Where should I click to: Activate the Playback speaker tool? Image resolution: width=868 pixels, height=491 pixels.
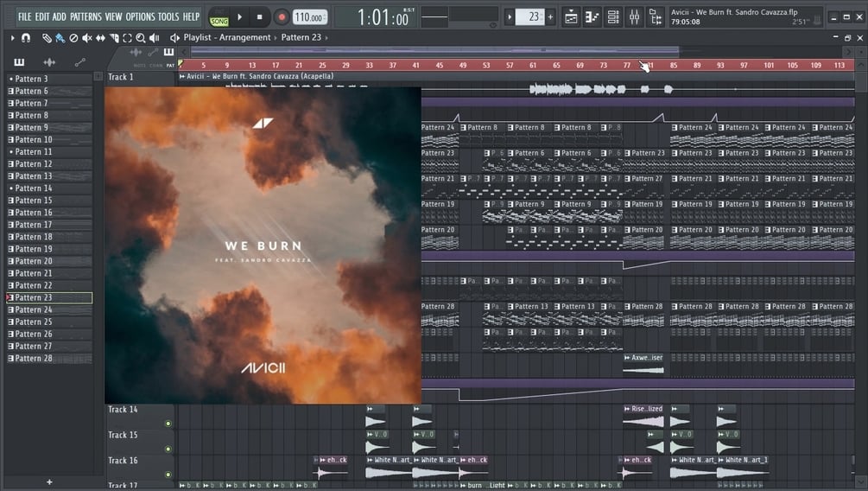click(155, 38)
